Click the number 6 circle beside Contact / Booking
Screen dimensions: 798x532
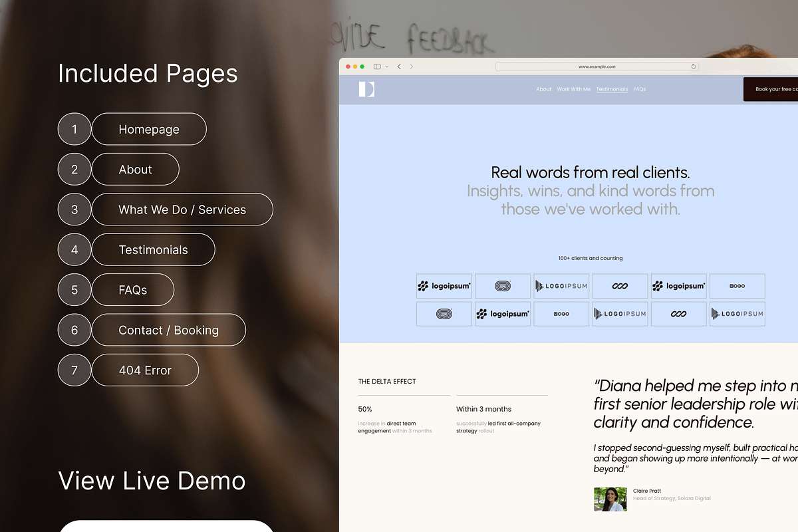click(74, 330)
